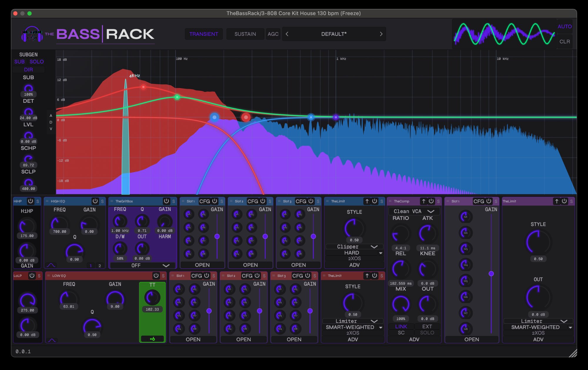Click the upward arrow icon on TheLimit header
This screenshot has height=370, width=588.
[x=367, y=201]
